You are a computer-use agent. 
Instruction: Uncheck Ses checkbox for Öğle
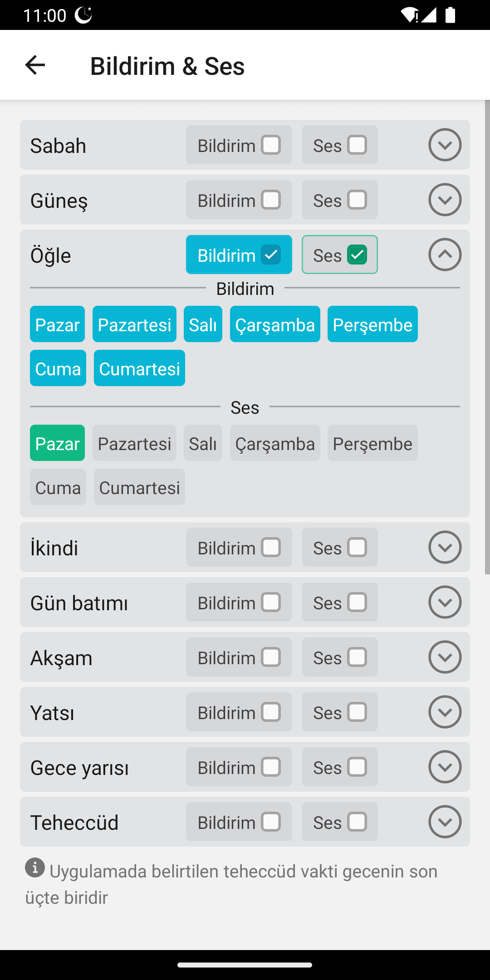coord(357,255)
